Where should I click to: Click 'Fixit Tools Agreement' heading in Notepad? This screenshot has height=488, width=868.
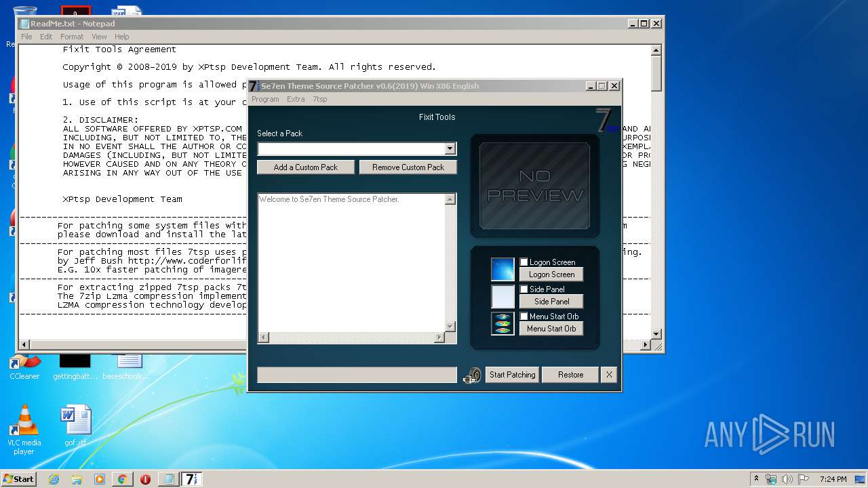pos(119,49)
